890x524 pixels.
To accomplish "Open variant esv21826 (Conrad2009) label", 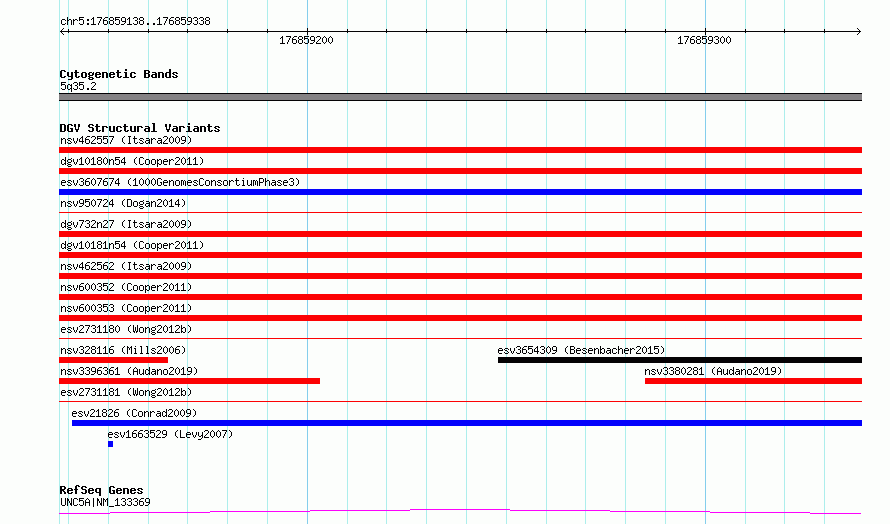I will (134, 413).
